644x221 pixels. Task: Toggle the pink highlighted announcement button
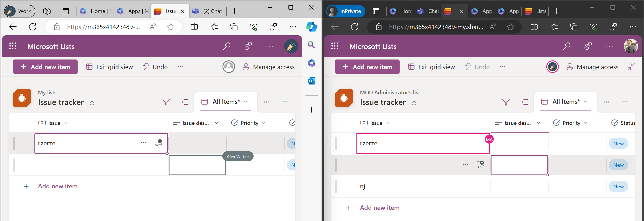tap(553, 66)
